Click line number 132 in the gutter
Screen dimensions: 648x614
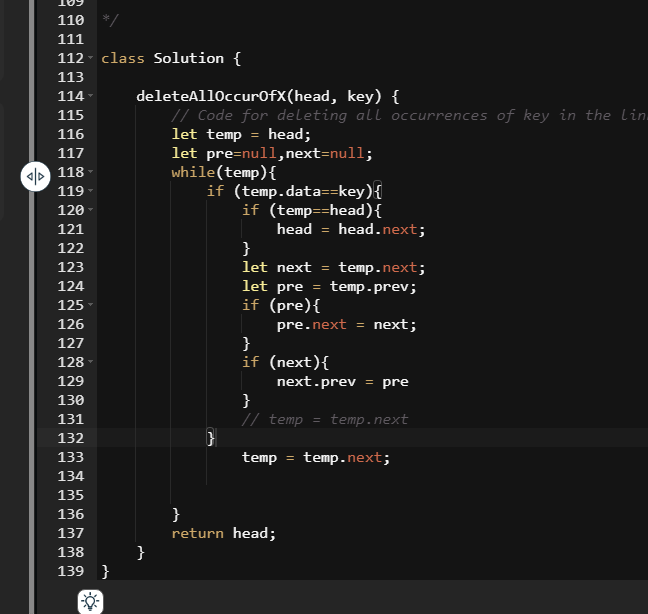point(71,438)
